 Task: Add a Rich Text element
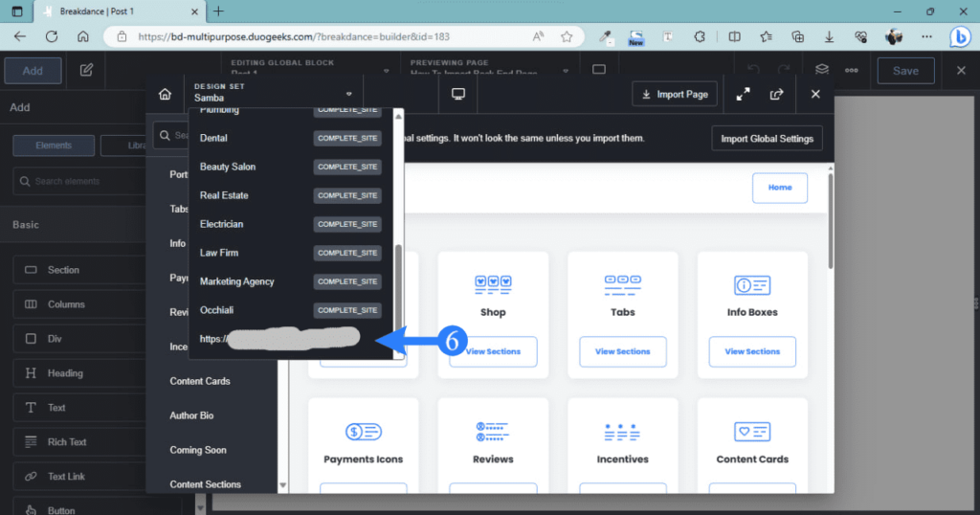(x=78, y=442)
